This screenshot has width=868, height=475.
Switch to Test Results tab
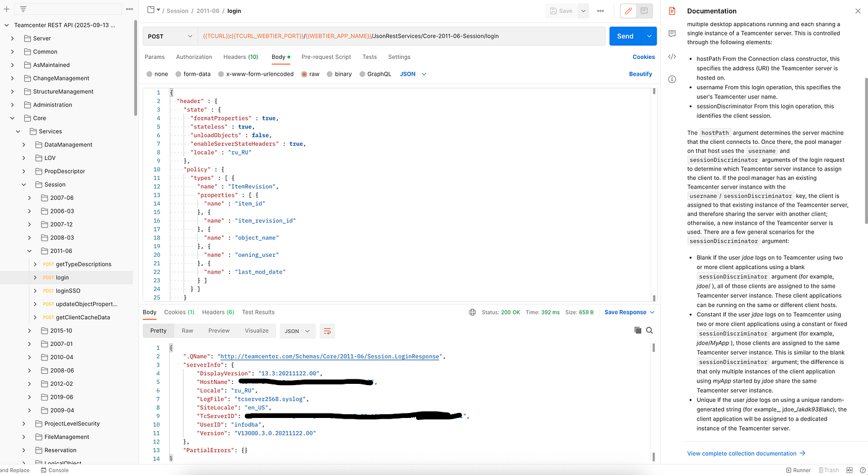coord(258,313)
